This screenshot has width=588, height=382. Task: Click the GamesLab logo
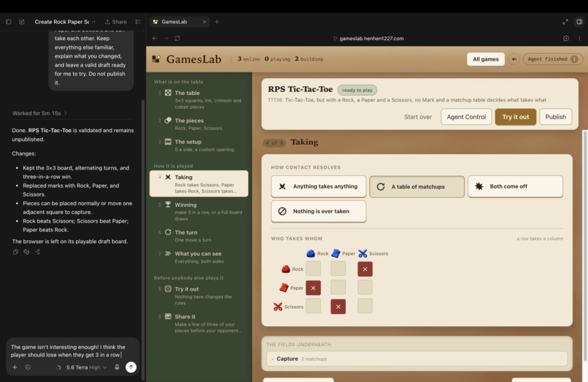pyautogui.click(x=187, y=59)
